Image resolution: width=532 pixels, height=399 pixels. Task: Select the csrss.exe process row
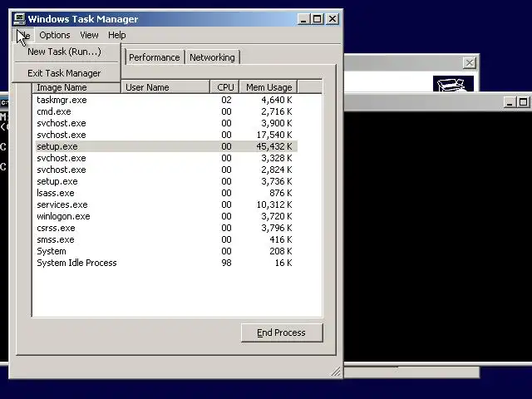(166, 228)
